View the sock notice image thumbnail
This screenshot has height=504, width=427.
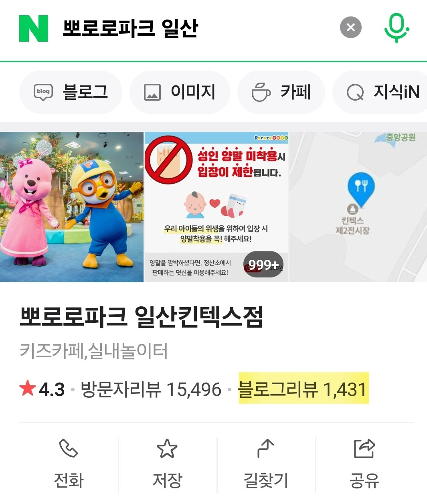click(x=217, y=207)
